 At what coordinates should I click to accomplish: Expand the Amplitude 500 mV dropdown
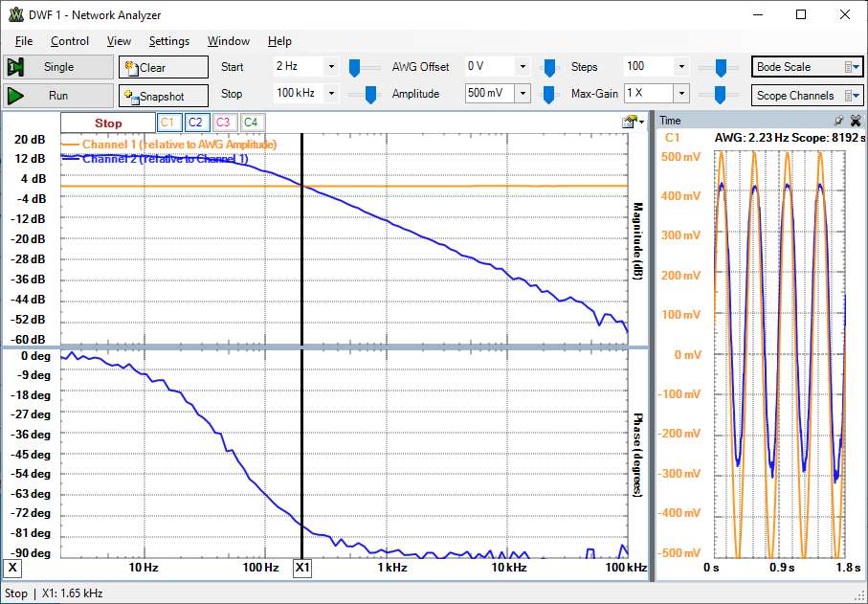pos(523,94)
